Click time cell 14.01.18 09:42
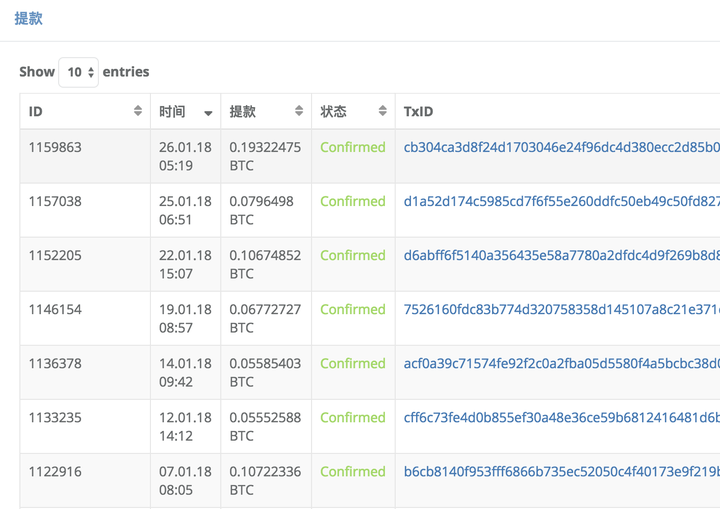The height and width of the screenshot is (509, 720). coord(186,373)
